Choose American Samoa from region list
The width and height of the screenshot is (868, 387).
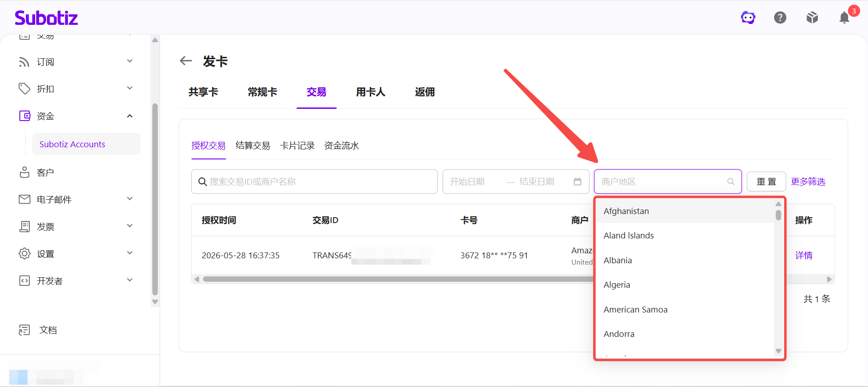click(685, 309)
